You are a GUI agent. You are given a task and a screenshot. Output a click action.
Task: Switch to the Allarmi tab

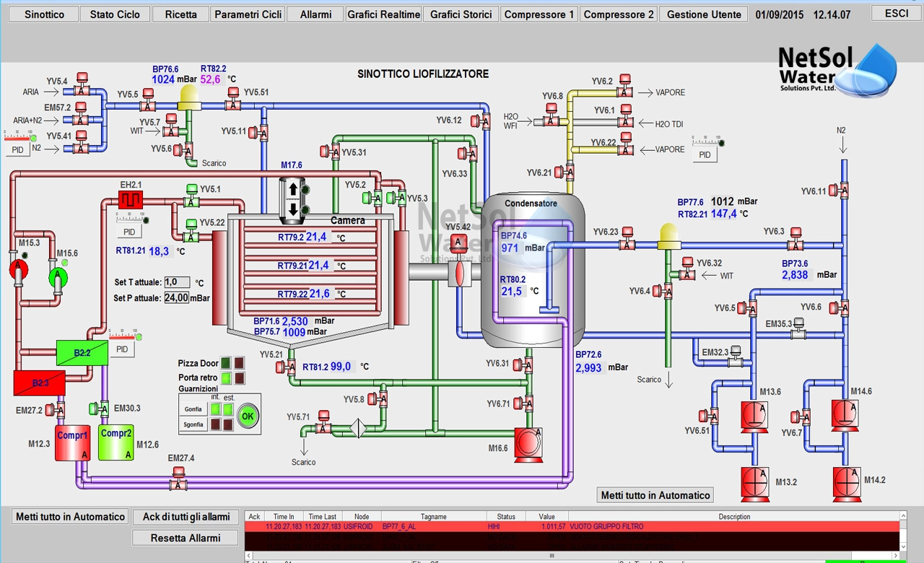coord(315,14)
